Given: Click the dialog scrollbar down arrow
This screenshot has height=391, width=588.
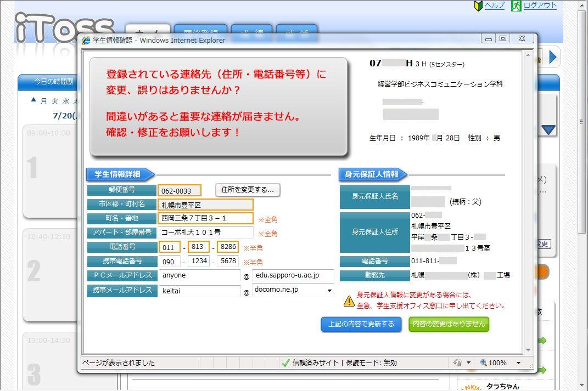Looking at the screenshot, I should point(528,350).
